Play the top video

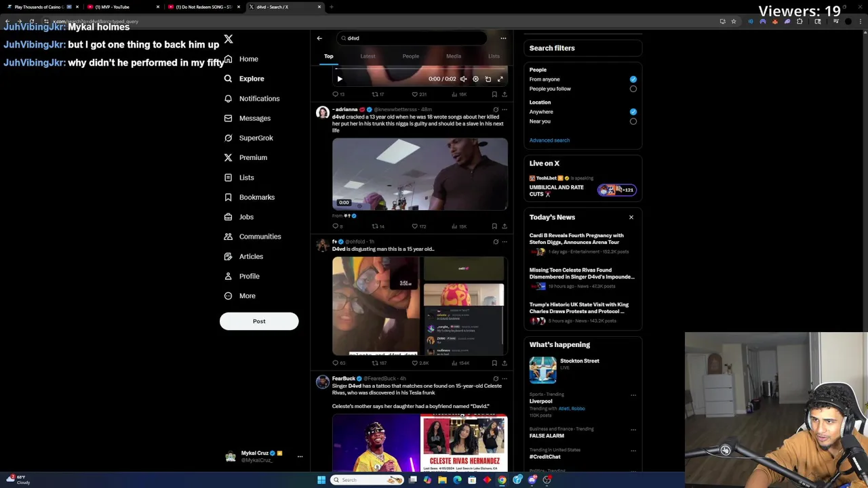(340, 79)
